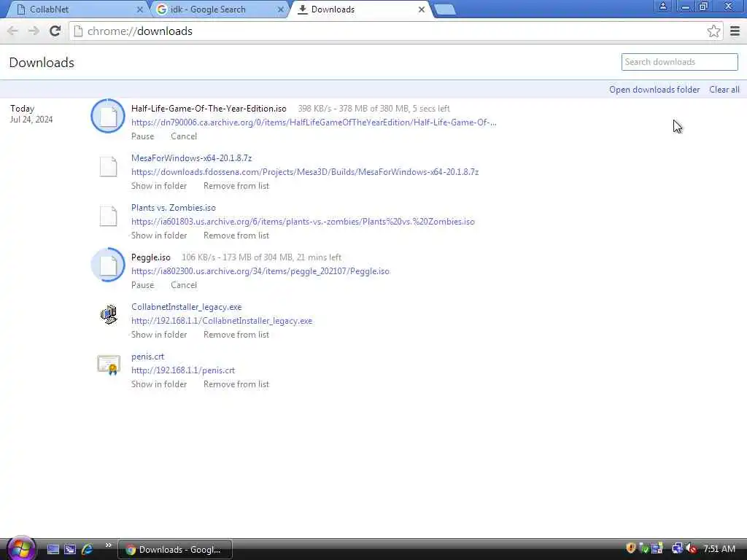
Task: Open CollabnetInstaller_legacy.exe file
Action: click(186, 307)
